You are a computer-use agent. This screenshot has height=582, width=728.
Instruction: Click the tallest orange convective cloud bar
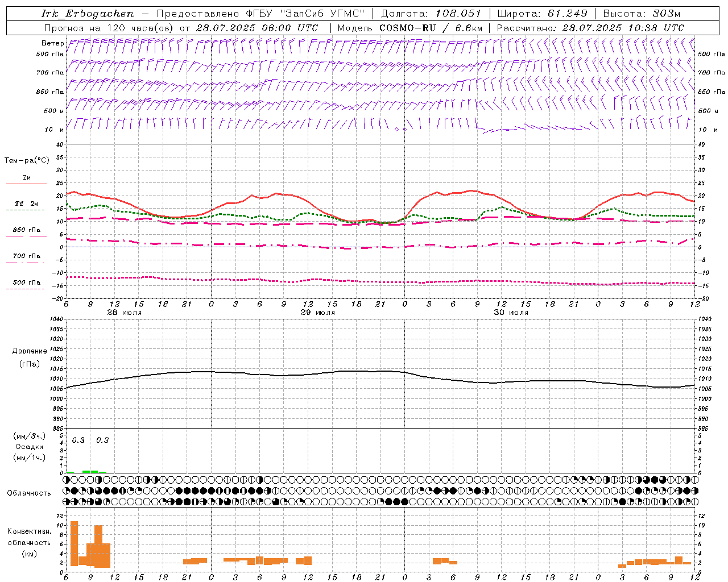point(74,543)
